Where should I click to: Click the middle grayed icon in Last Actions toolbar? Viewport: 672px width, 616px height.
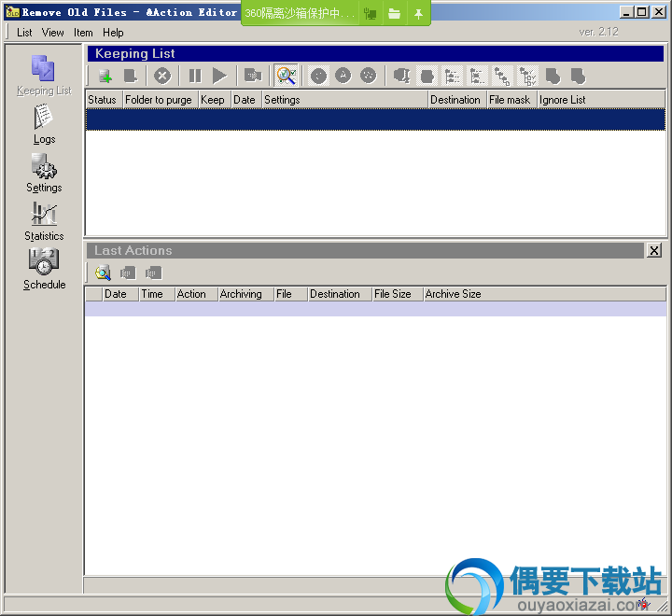[128, 273]
